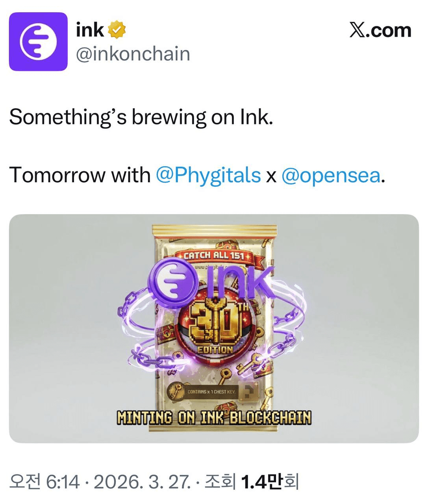428x504 pixels.
Task: Open the @opensea mention link
Action: [x=331, y=175]
